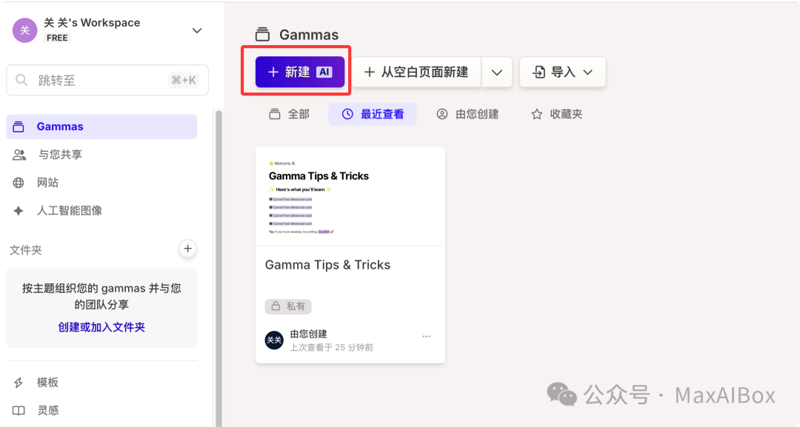Click the 私有 privacy badge
Image resolution: width=800 pixels, height=427 pixels.
(288, 306)
